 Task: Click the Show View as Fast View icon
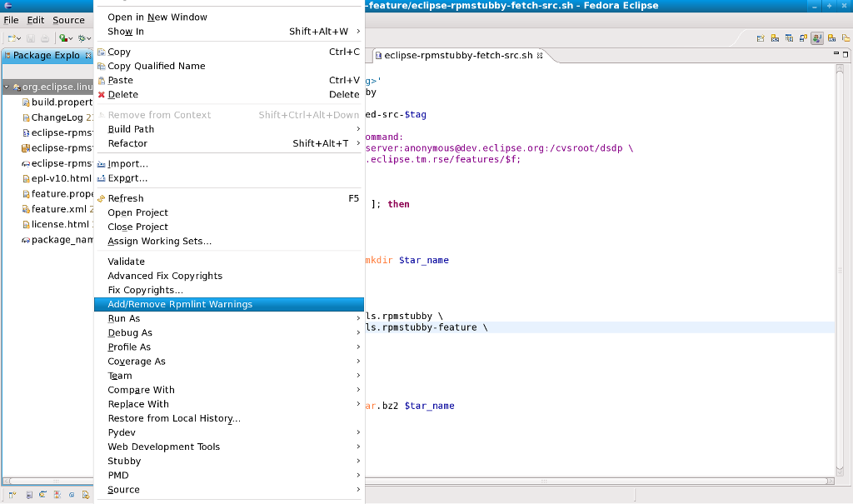pos(12,495)
